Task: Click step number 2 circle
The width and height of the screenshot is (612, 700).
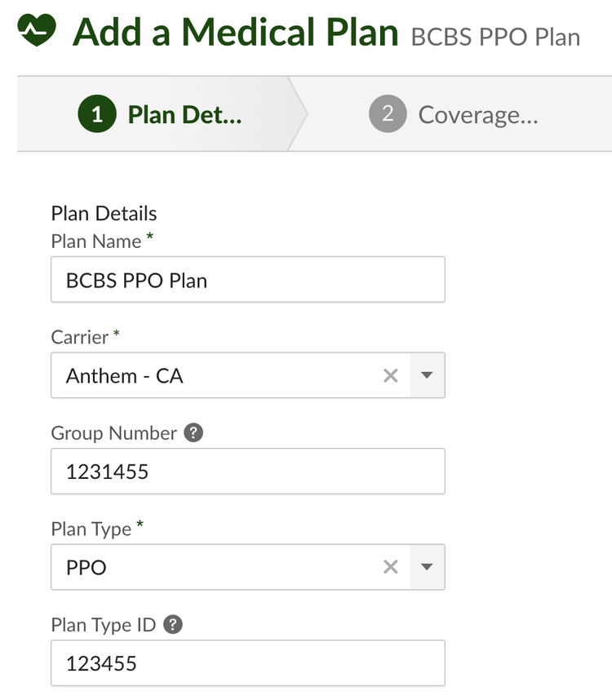Action: click(388, 114)
